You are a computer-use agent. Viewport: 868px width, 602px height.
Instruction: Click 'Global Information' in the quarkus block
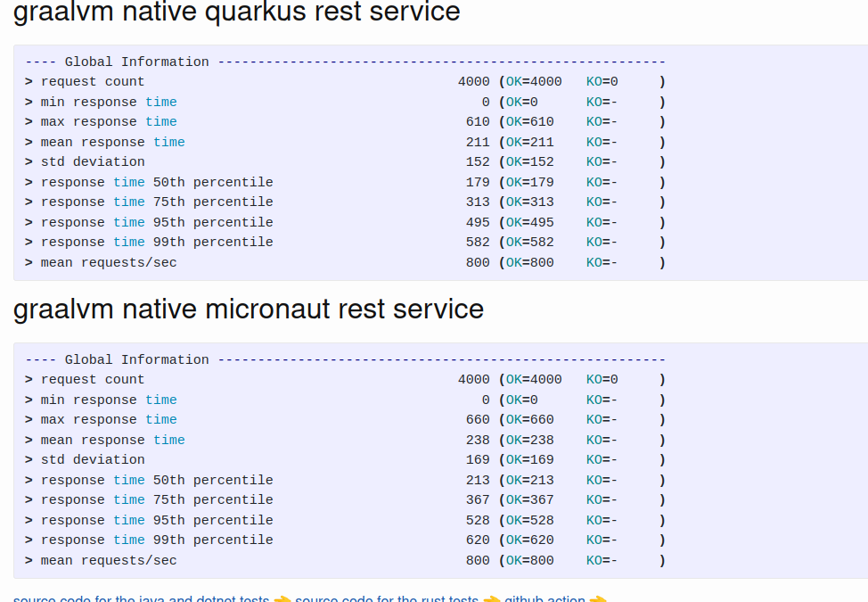(136, 62)
